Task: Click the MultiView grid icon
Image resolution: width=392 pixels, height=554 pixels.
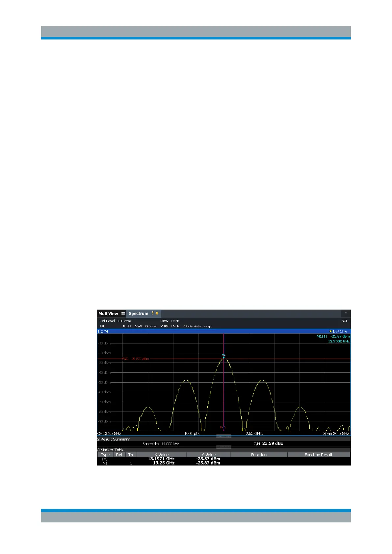Action: pyautogui.click(x=123, y=314)
